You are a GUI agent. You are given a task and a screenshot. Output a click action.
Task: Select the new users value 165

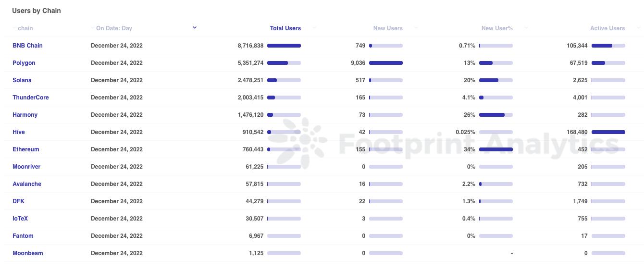[x=360, y=98]
